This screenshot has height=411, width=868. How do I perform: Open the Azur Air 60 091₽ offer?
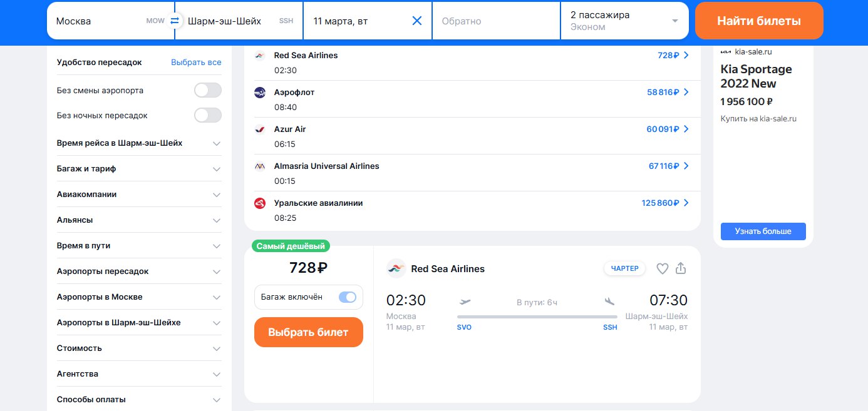click(668, 129)
